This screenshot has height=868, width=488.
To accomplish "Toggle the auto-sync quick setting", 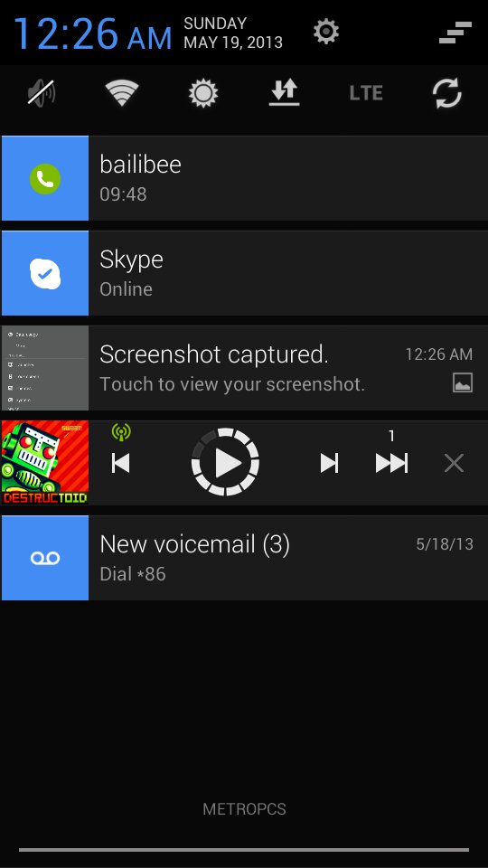I will pos(447,92).
